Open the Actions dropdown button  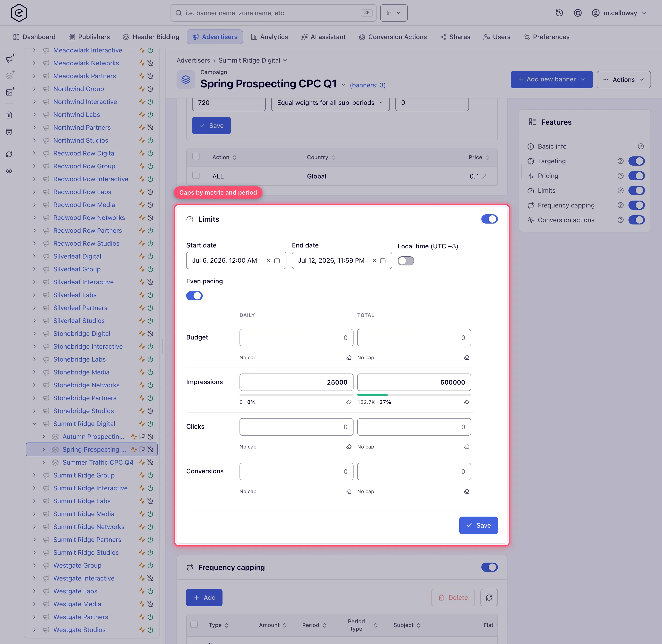623,80
